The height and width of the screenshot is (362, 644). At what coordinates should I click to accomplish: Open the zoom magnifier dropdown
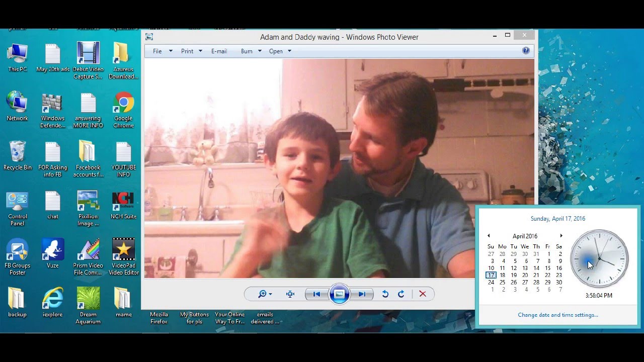pos(265,294)
